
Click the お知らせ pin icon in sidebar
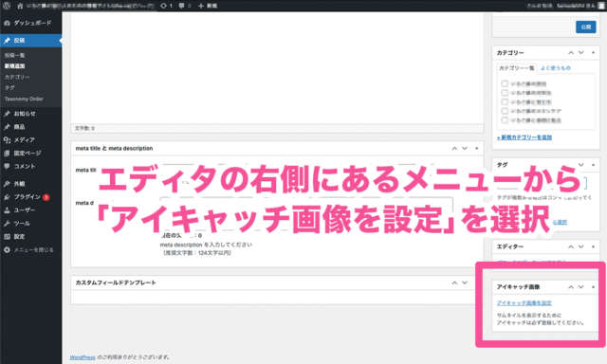(7, 114)
